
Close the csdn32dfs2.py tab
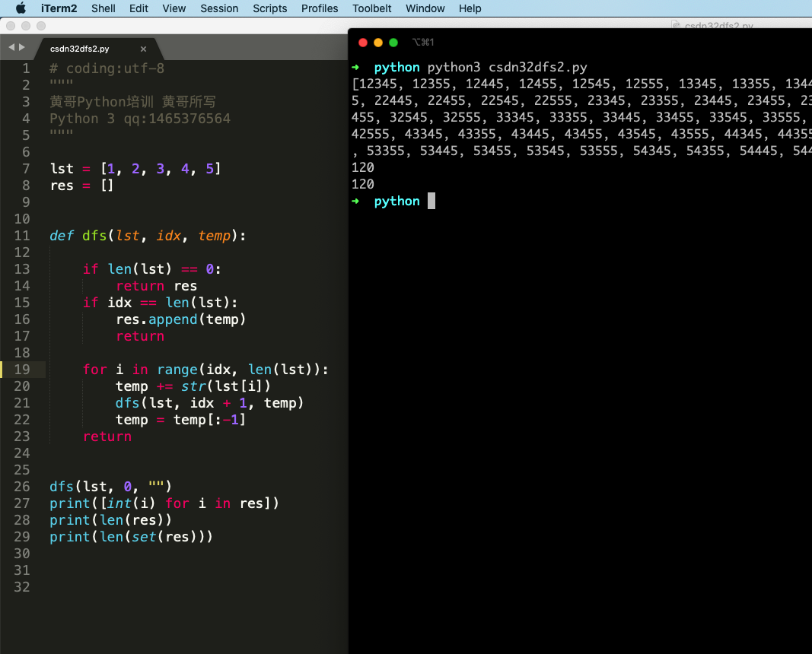143,49
